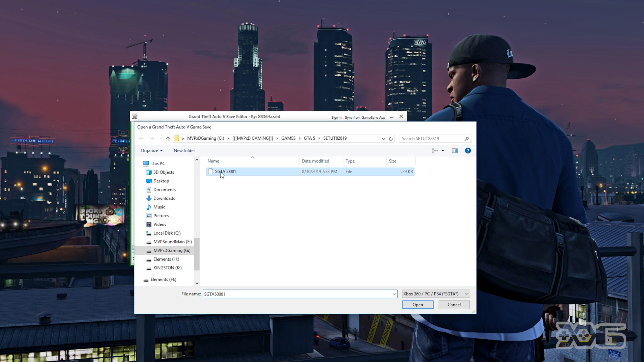The image size is (644, 362).
Task: Select the 8/30/2019 7:33 PM date cell
Action: click(319, 172)
